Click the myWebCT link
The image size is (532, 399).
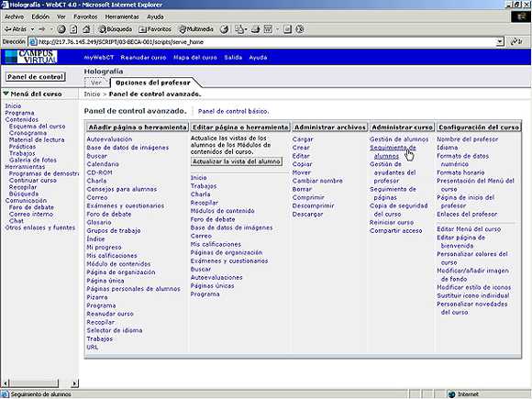click(99, 58)
